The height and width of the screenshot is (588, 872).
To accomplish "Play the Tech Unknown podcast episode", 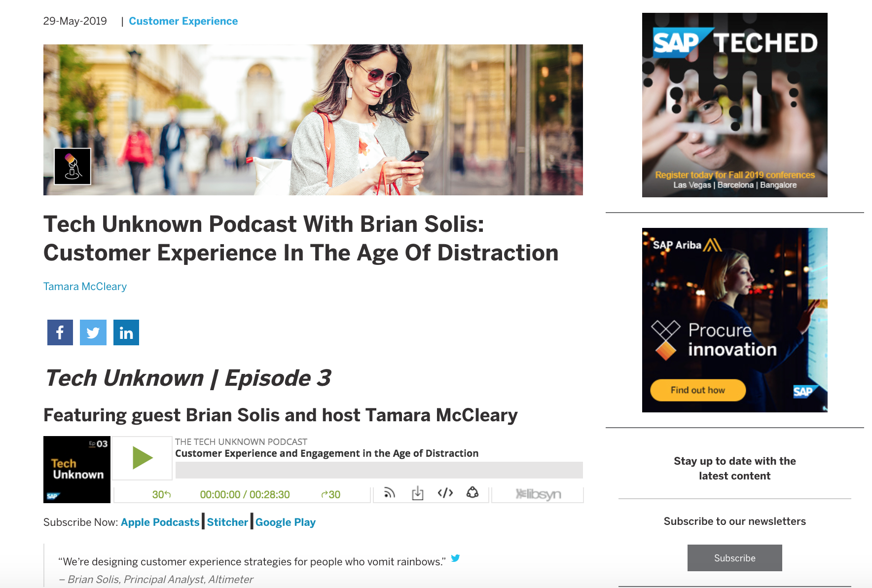I will [x=142, y=458].
